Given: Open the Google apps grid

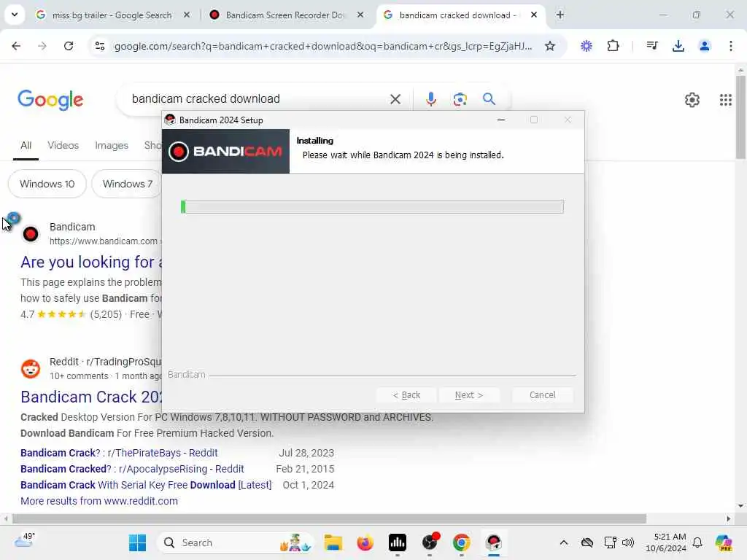Looking at the screenshot, I should (726, 100).
